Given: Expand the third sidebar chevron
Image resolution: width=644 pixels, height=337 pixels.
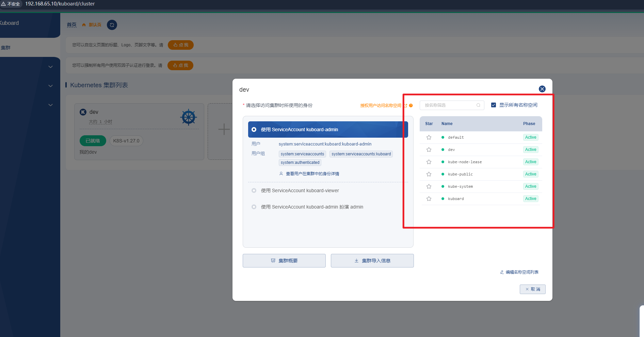Looking at the screenshot, I should 50,105.
